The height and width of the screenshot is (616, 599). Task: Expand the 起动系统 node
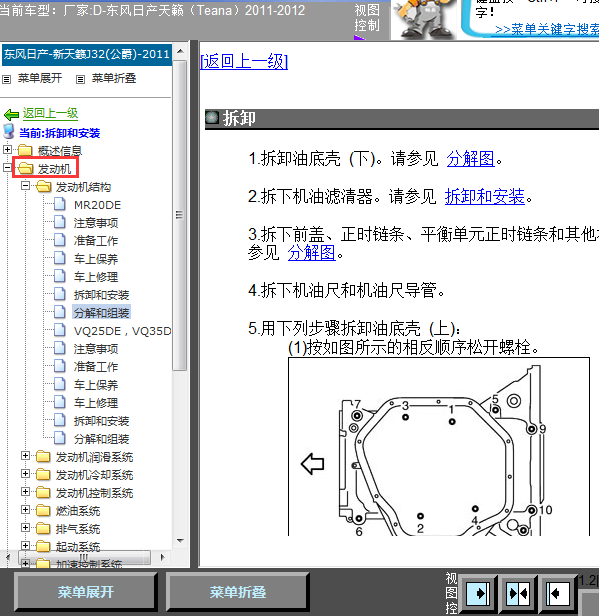[25, 546]
